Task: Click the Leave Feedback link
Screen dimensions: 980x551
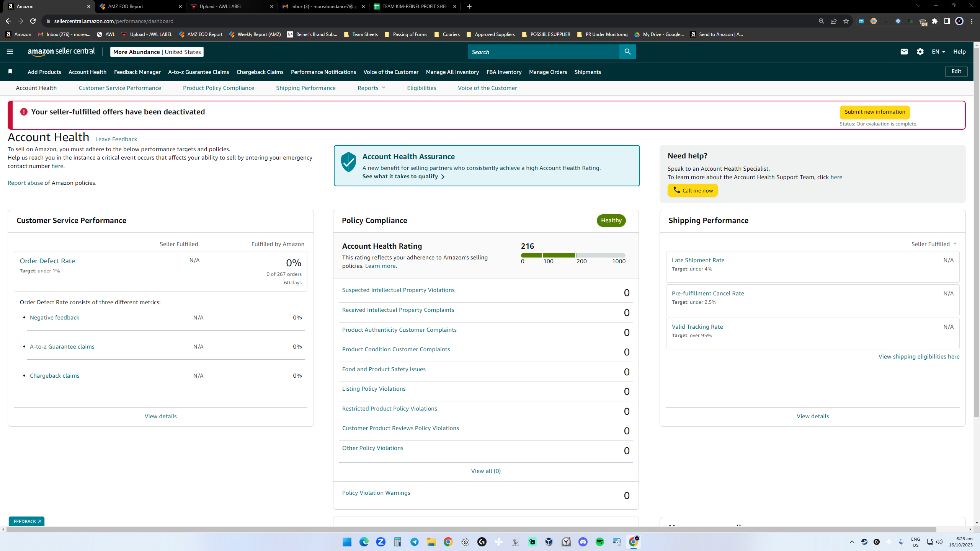Action: coord(116,139)
